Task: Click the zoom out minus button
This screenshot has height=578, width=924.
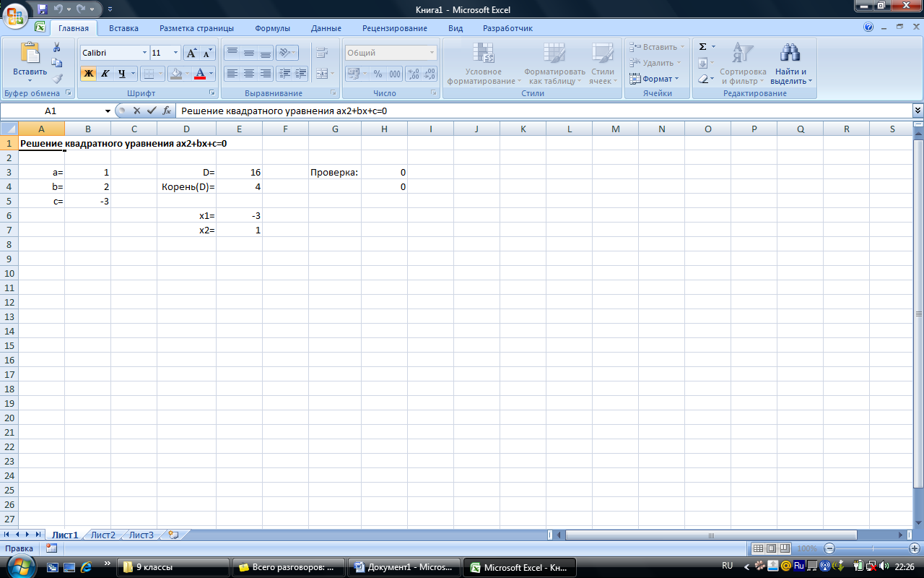Action: tap(829, 548)
